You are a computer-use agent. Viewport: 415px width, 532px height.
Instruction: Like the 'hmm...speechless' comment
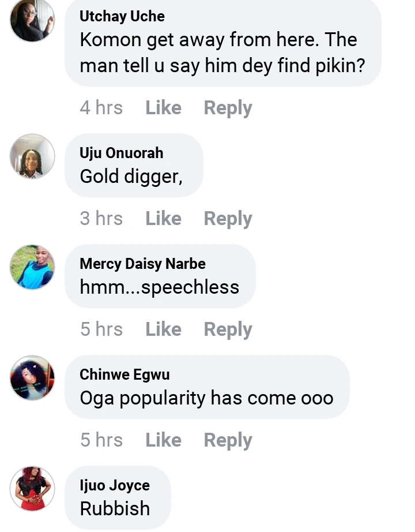coord(163,329)
